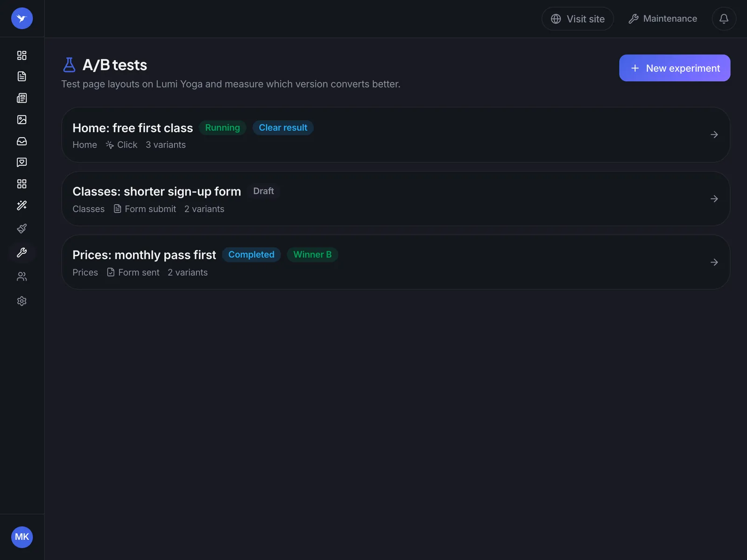
Task: Click the 'Form submit' goal label
Action: tap(145, 209)
